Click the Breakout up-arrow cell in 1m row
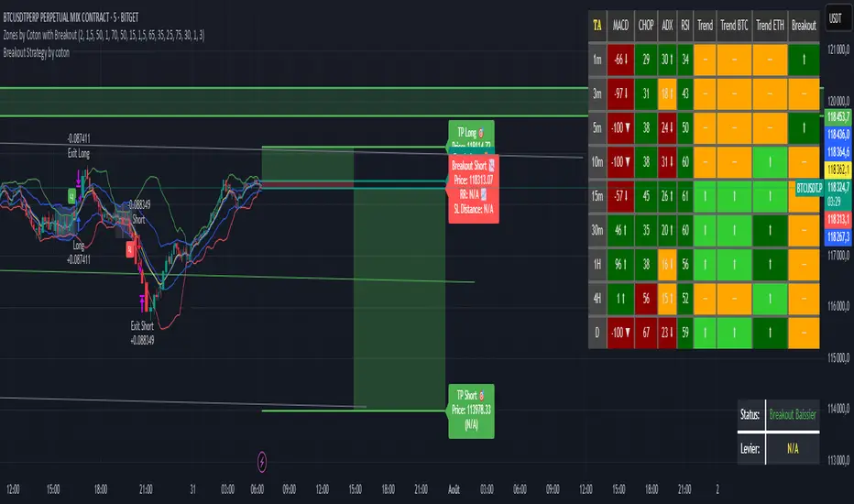 coord(804,60)
